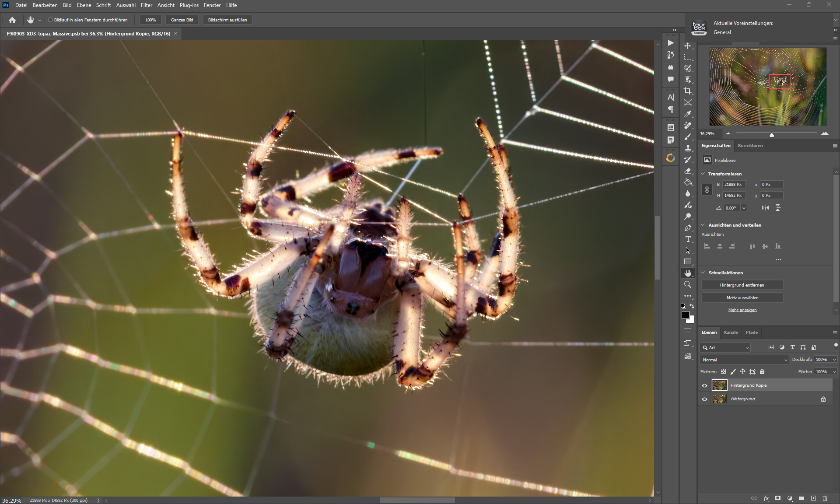Select the Eyedropper tool
840x504 pixels.
(x=688, y=114)
